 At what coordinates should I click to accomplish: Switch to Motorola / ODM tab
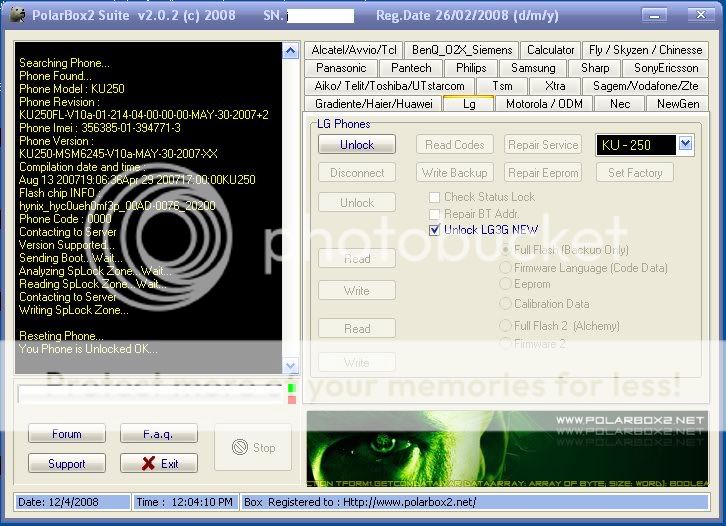click(544, 104)
